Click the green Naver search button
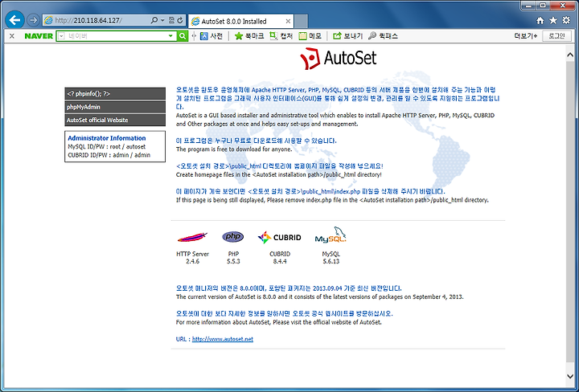579x392 pixels. click(x=182, y=36)
